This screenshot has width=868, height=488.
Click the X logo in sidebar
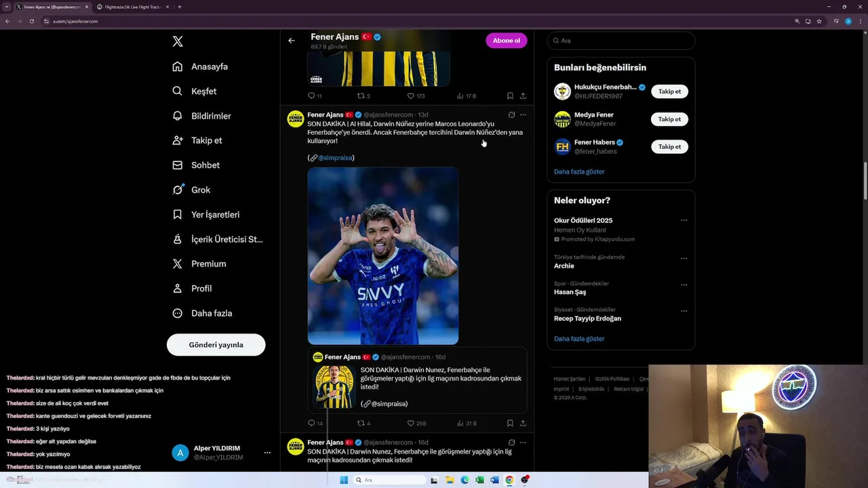pos(178,41)
